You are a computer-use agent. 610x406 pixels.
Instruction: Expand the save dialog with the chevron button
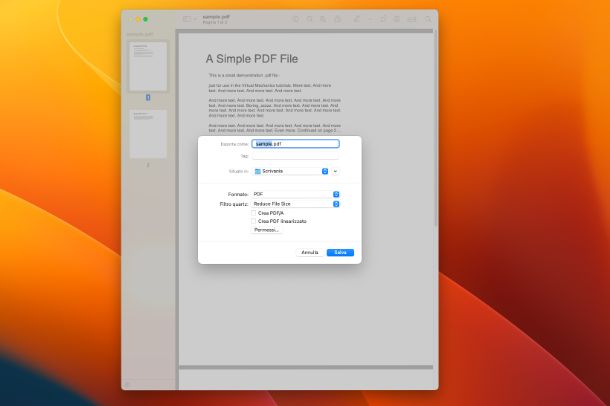click(x=335, y=171)
